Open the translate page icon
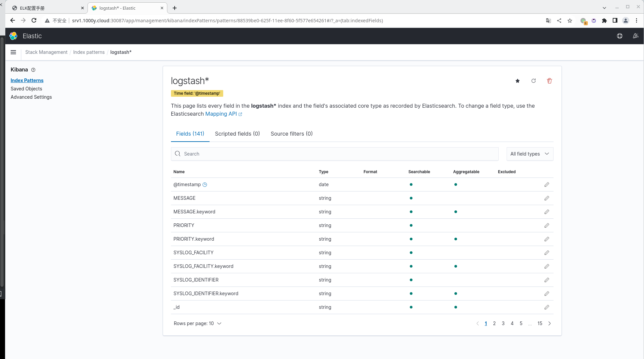Image resolution: width=644 pixels, height=359 pixels. (549, 21)
